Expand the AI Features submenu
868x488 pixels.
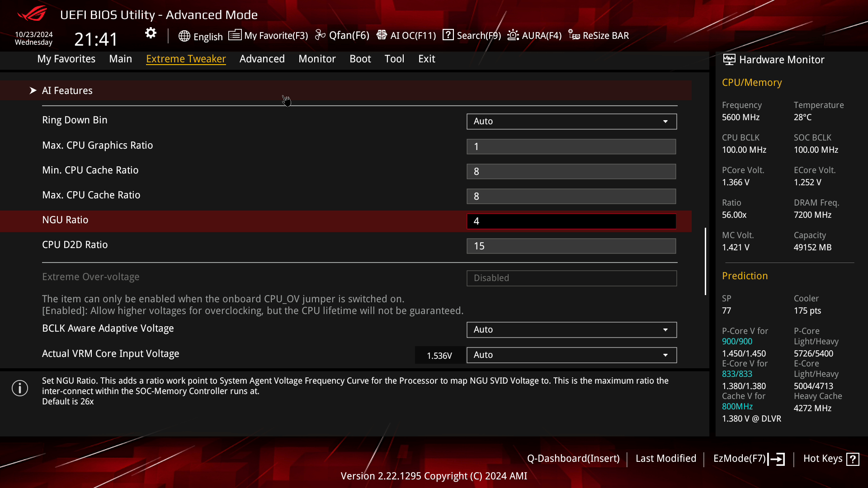[x=67, y=90]
